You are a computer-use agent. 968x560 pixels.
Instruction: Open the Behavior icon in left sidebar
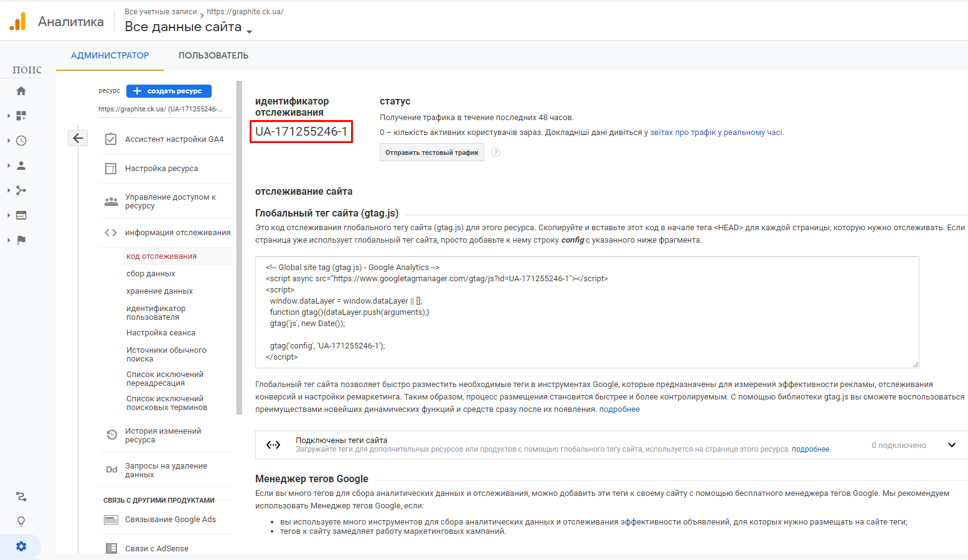coord(21,215)
